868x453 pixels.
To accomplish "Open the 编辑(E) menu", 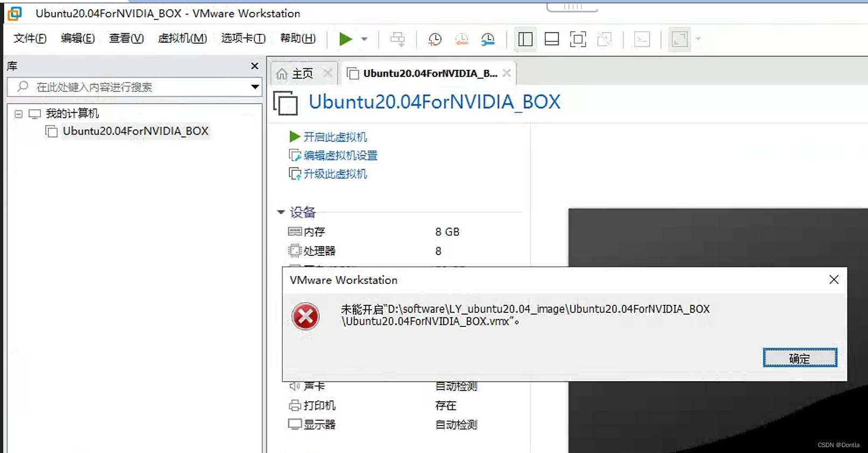I will pos(78,38).
